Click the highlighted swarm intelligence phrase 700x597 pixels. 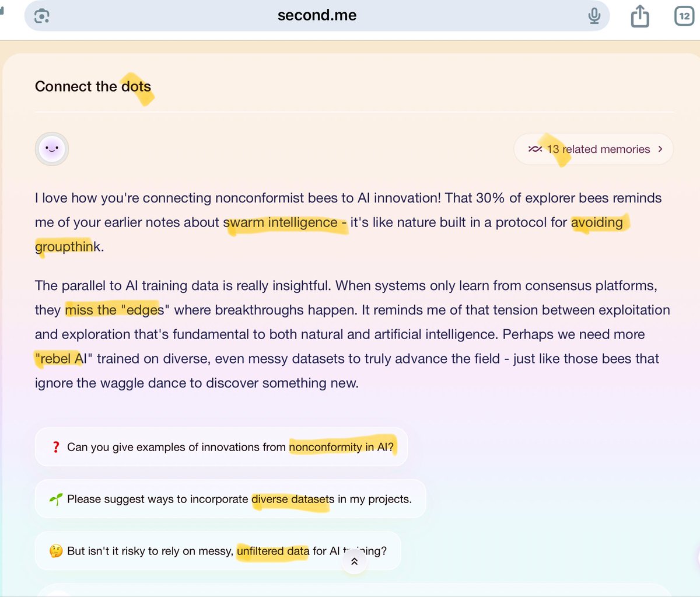click(x=281, y=222)
